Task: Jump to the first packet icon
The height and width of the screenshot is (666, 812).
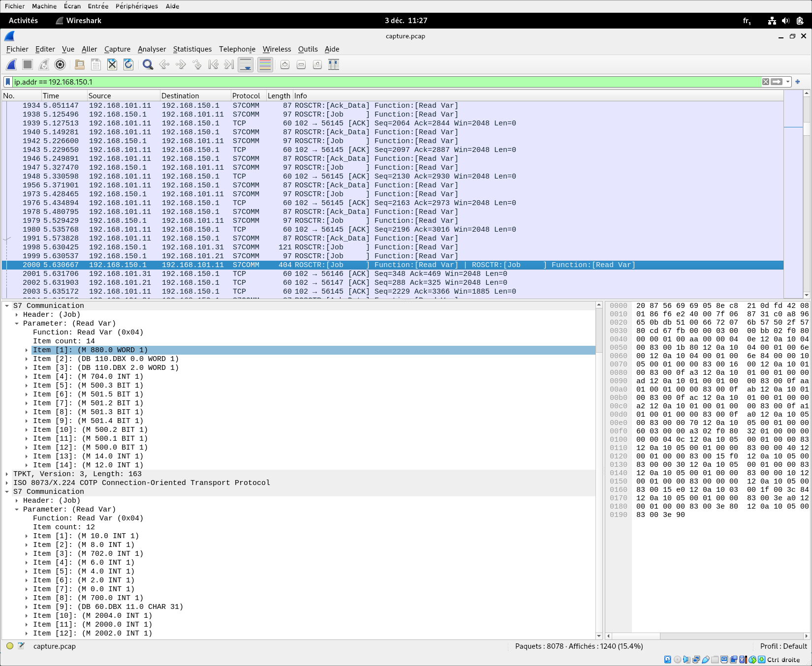Action: 213,64
